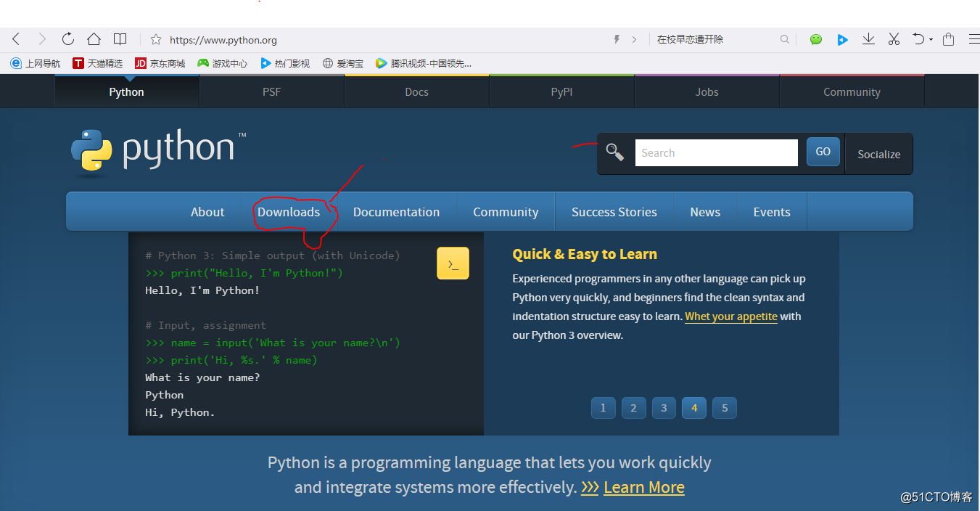Open the Documentation navigation menu
980x511 pixels.
396,212
